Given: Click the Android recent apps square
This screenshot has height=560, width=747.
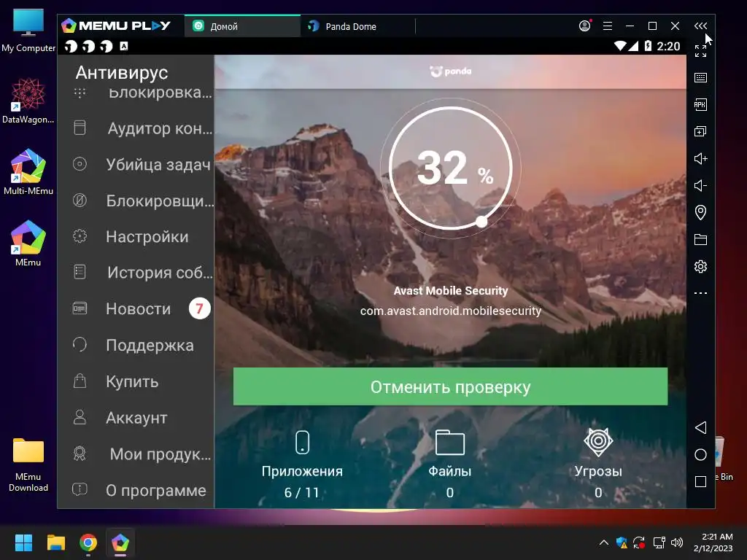Looking at the screenshot, I should click(700, 481).
